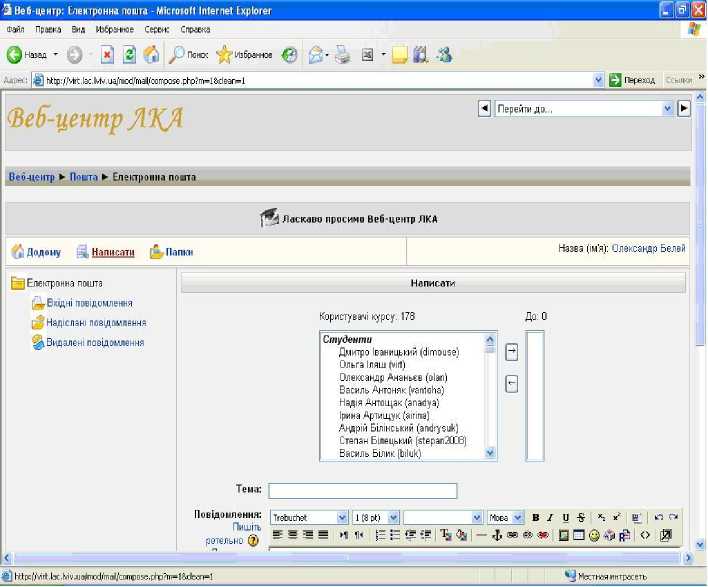The width and height of the screenshot is (708, 587).
Task: Click the Underline formatting icon
Action: pyautogui.click(x=566, y=518)
